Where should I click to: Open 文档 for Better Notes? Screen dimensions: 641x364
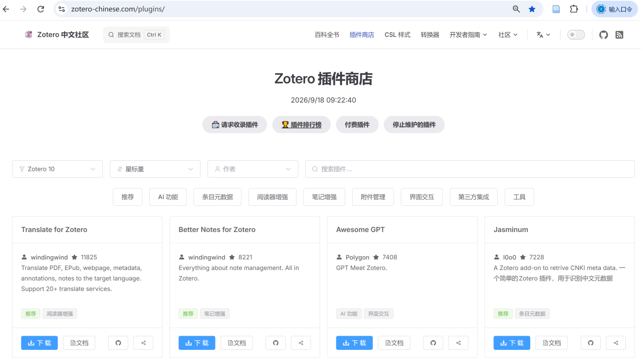pyautogui.click(x=237, y=343)
